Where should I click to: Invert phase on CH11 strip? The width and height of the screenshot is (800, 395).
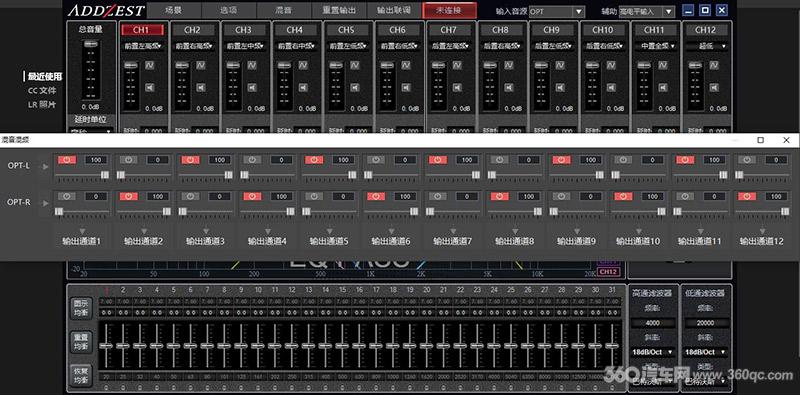coord(662,66)
